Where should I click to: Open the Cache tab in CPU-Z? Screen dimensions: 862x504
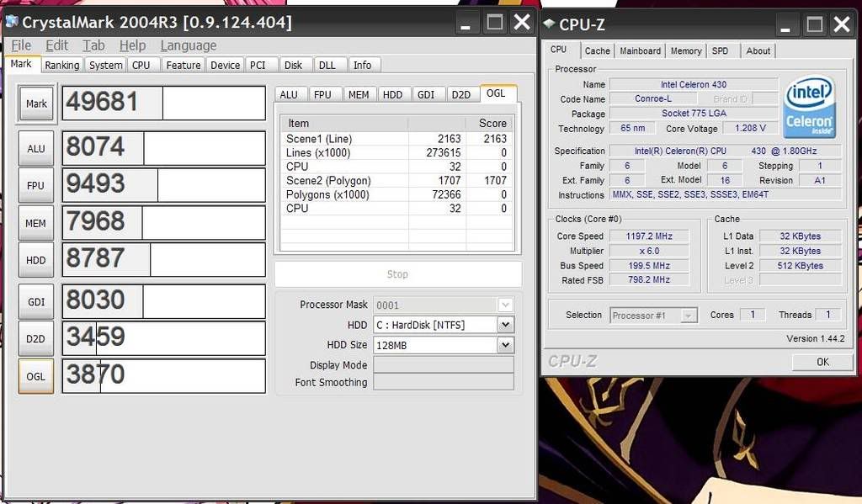(598, 51)
